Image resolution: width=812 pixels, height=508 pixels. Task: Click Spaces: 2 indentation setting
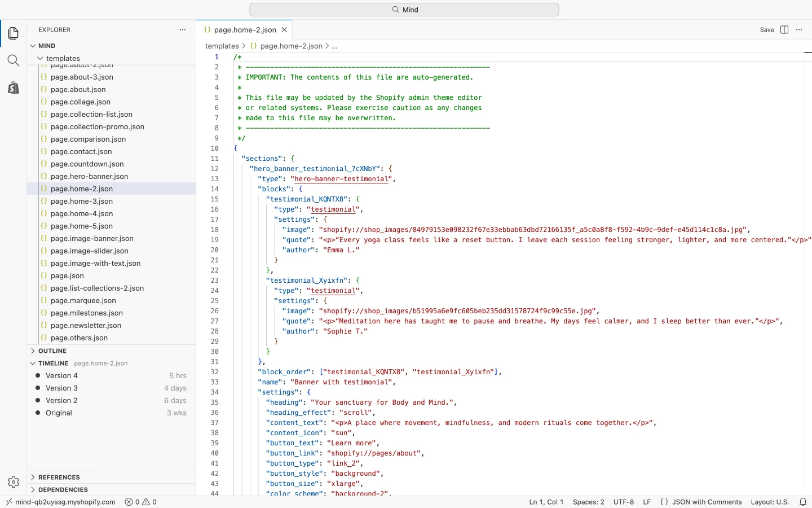(588, 502)
